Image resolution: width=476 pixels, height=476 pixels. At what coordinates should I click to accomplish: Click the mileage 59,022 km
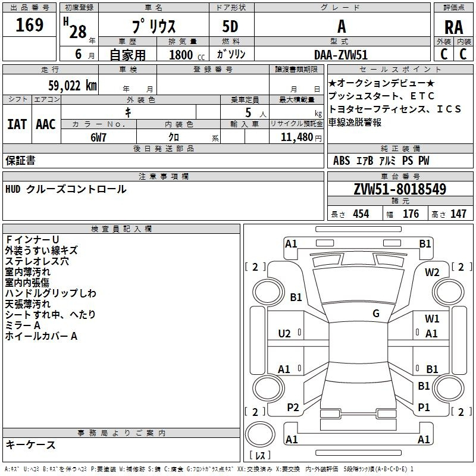pos(72,86)
